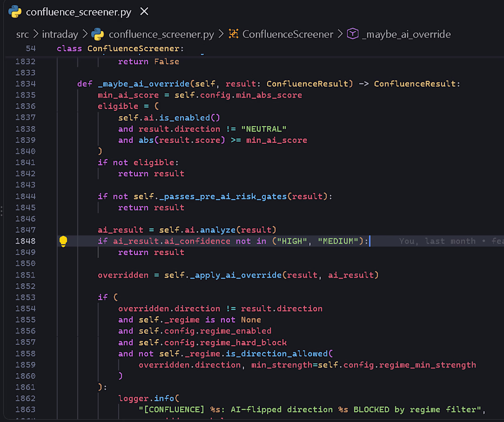The height and width of the screenshot is (422, 504).
Task: Click 'ai_confidence' on line 1848
Action: point(197,241)
